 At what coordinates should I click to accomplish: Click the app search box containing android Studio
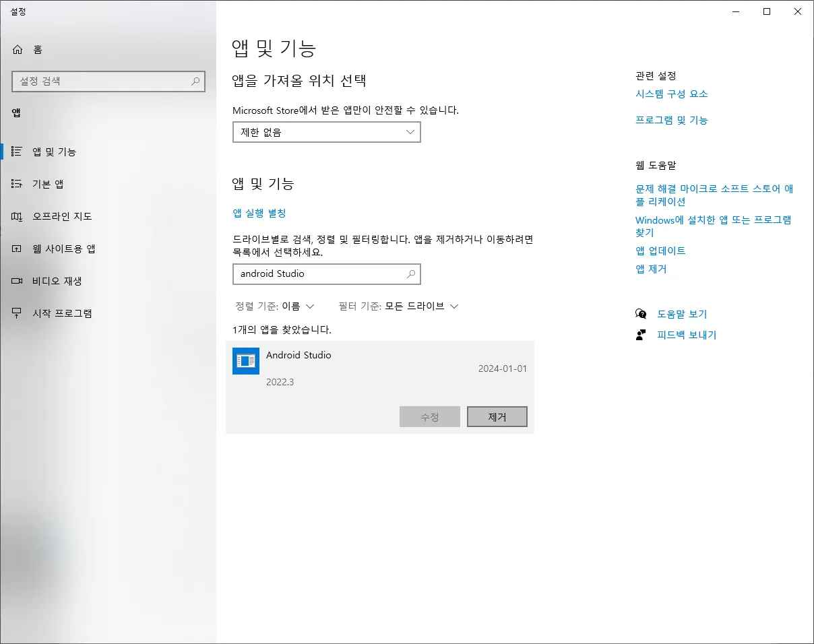(x=327, y=274)
